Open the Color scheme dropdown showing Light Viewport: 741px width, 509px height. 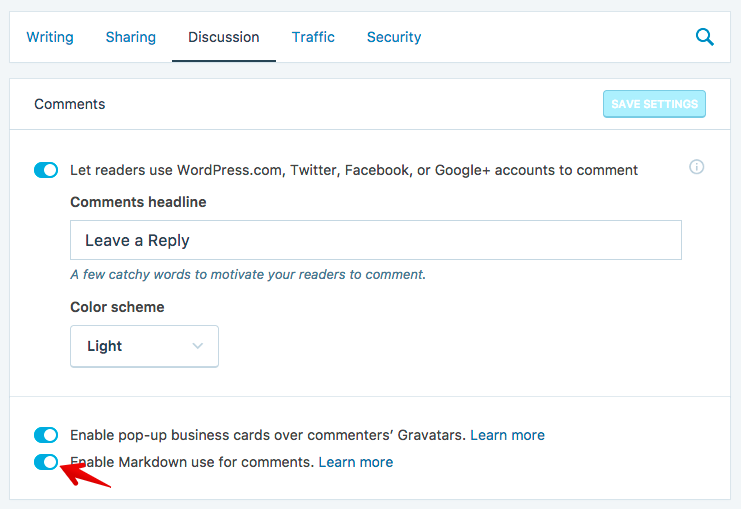coord(144,346)
